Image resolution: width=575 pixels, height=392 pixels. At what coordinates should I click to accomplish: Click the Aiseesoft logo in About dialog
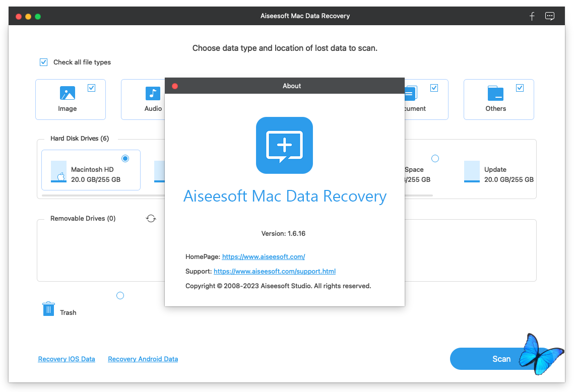[x=284, y=145]
